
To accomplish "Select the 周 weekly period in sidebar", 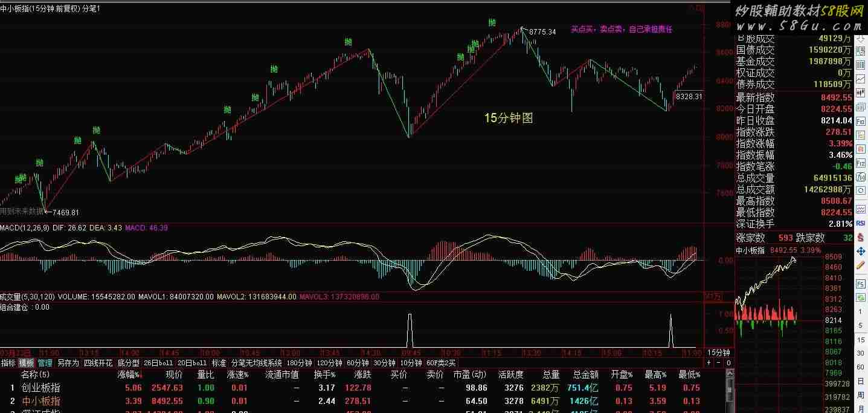I will point(861,395).
